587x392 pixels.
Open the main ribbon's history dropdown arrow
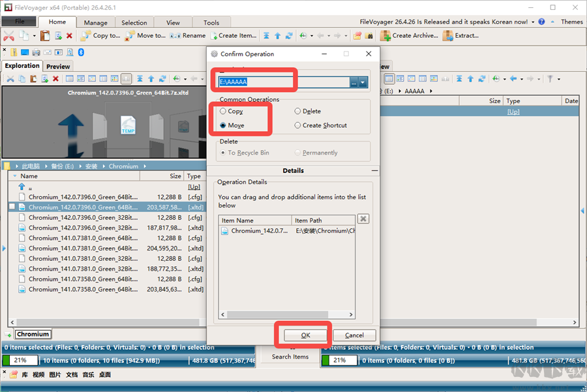312,36
